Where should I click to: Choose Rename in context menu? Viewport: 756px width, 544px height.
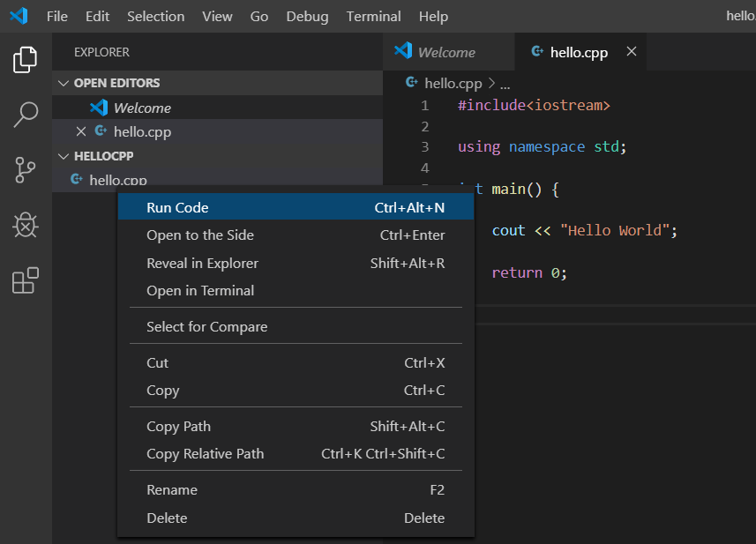tap(296, 490)
